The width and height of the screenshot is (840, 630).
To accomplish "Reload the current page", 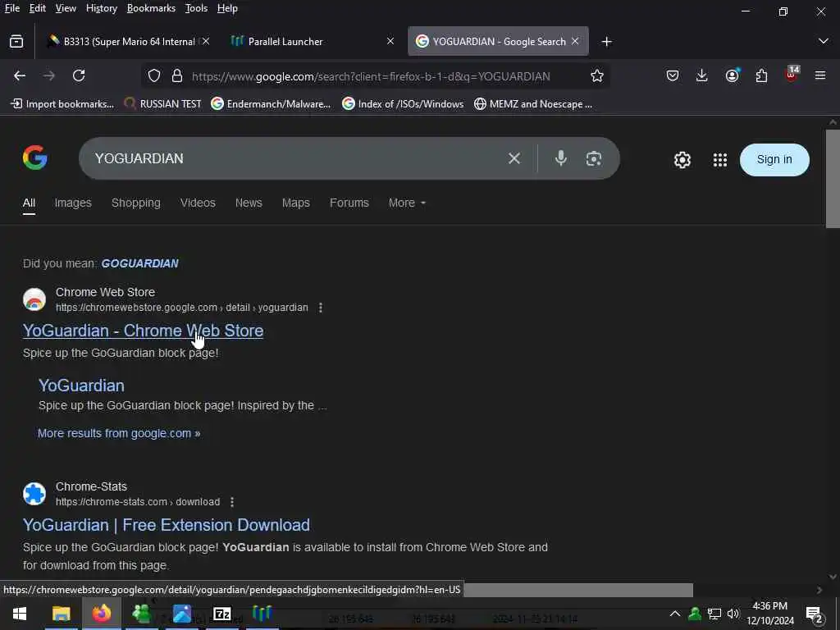I will coord(79,76).
